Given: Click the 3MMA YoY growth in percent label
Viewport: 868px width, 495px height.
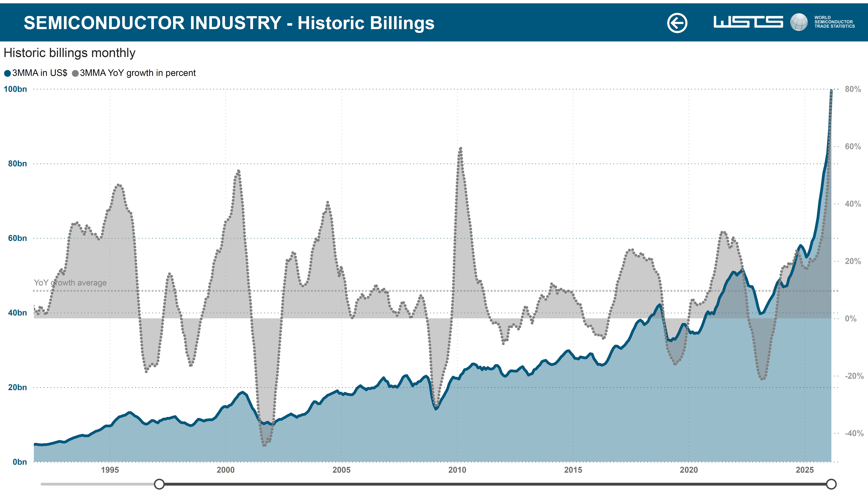Looking at the screenshot, I should click(x=138, y=73).
